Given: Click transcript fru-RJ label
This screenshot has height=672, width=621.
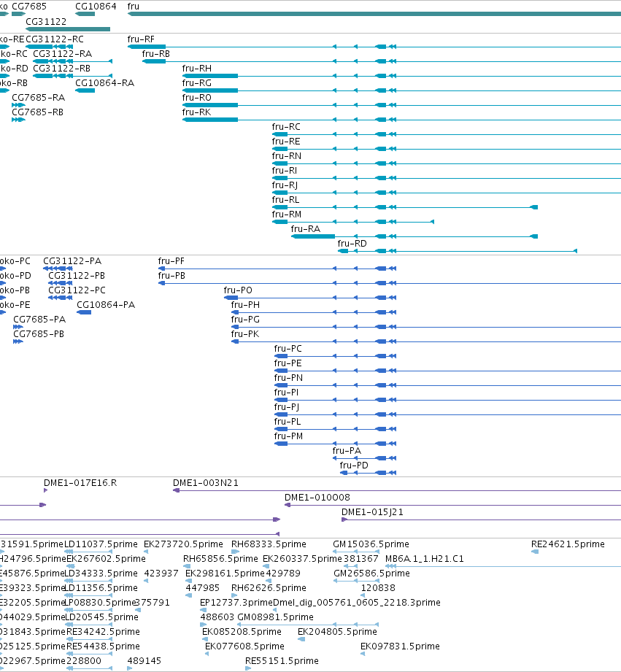Looking at the screenshot, I should tap(285, 185).
